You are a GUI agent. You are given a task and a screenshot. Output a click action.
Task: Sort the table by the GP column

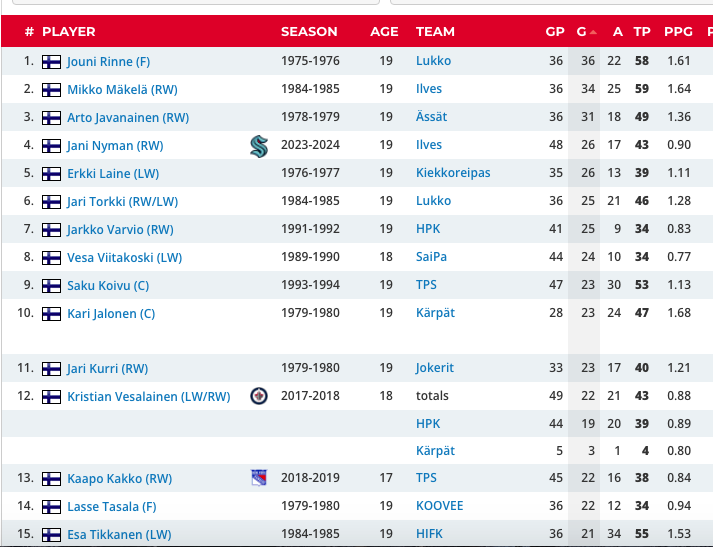555,31
